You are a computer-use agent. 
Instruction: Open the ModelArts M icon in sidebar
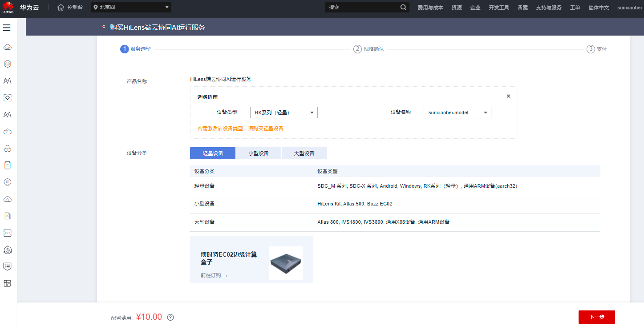click(x=7, y=80)
